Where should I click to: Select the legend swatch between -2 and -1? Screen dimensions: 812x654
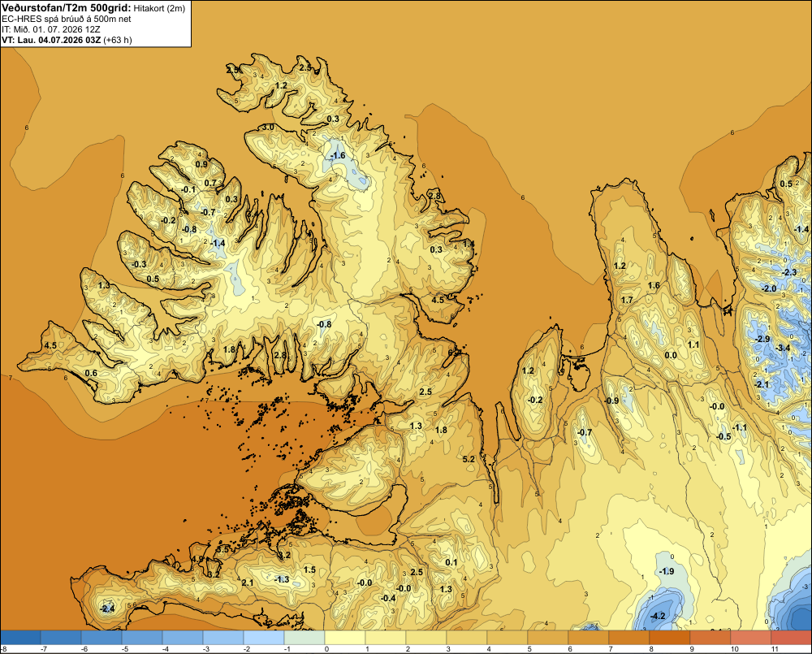264,638
